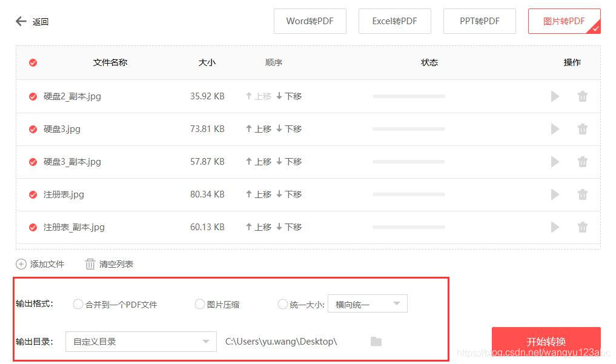Delete 硬盘3.jpg using its trash icon

583,128
